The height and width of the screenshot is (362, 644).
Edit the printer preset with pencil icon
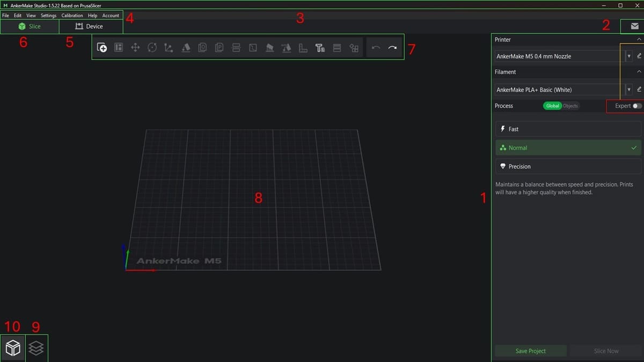[x=639, y=56]
